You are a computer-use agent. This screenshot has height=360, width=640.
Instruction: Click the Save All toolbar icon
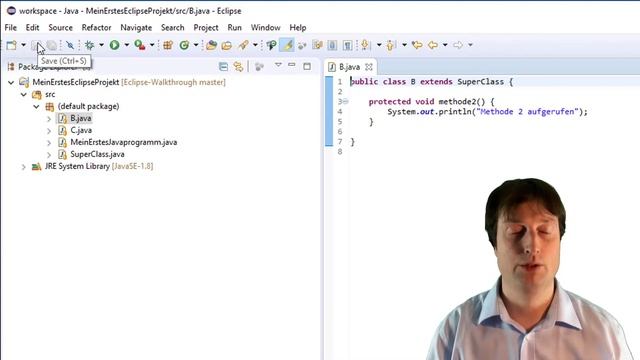click(52, 45)
